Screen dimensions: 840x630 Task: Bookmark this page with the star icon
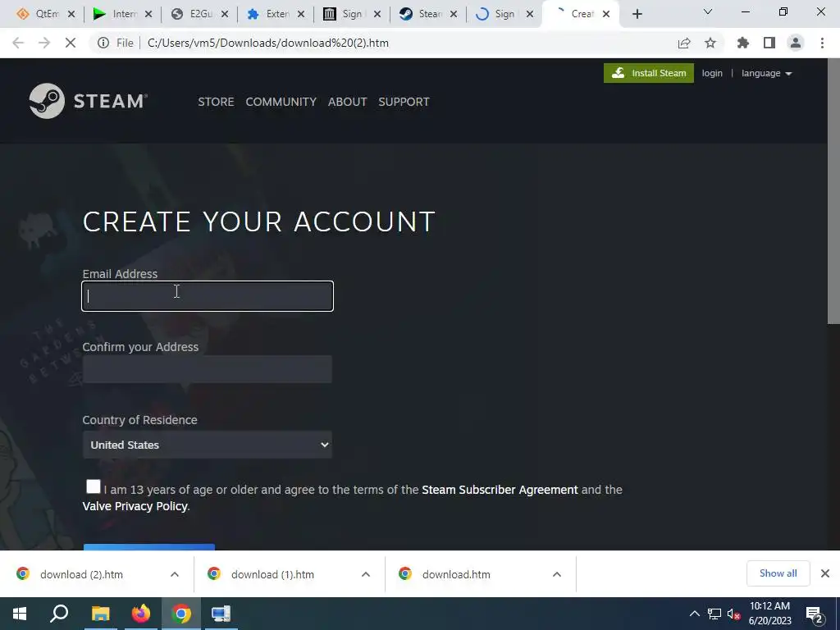(x=710, y=43)
